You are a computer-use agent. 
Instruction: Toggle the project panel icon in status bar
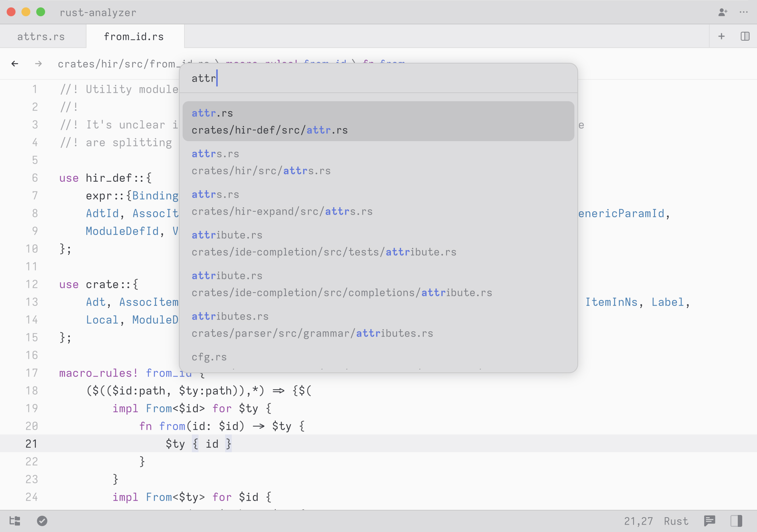15,521
